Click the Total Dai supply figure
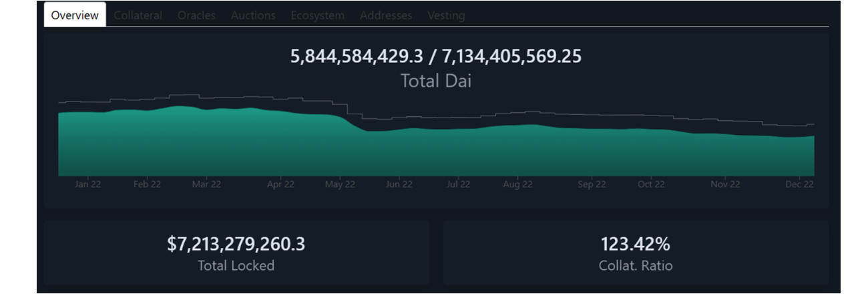Screen dimensions: 868x294 click(x=435, y=57)
